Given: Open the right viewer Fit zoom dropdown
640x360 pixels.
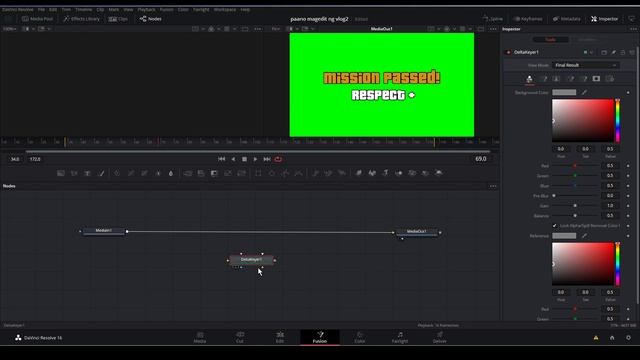Looking at the screenshot, I should (x=277, y=29).
